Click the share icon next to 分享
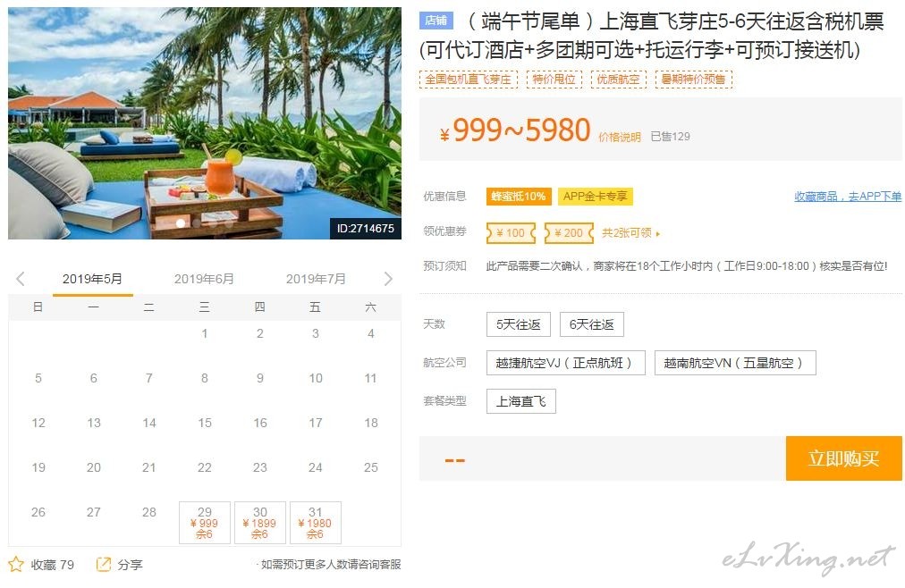This screenshot has height=588, width=905. 104,565
